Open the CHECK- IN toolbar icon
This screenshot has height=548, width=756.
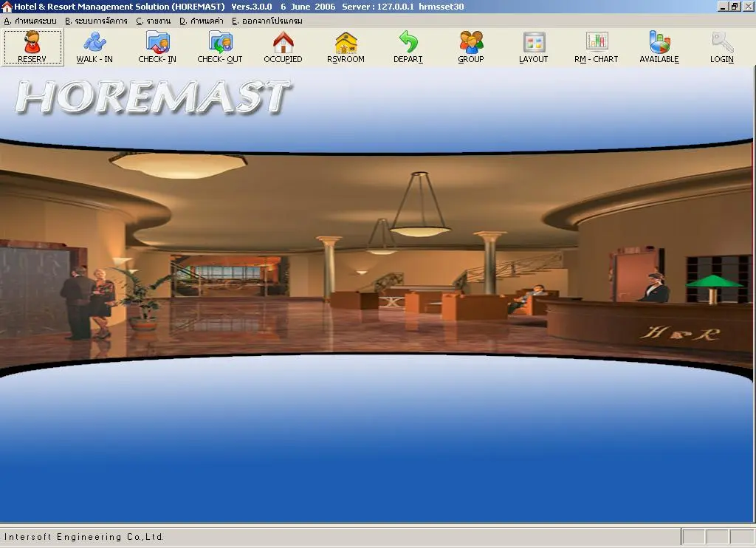click(157, 47)
